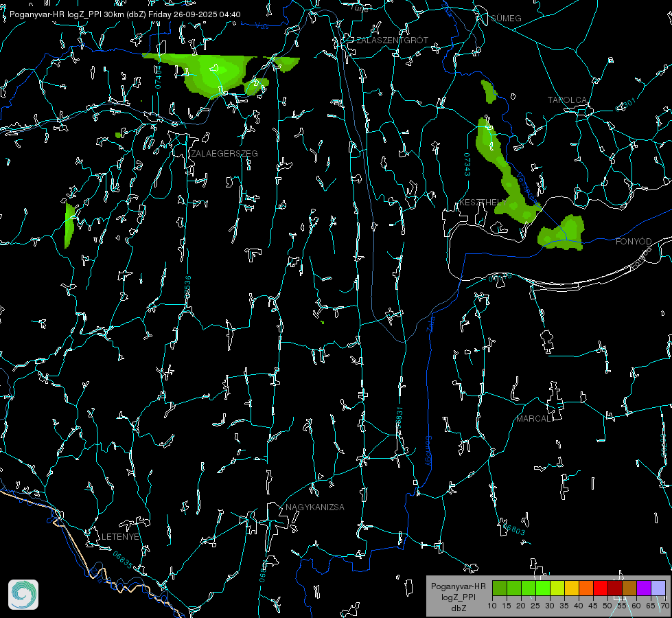Viewport: 672px width, 618px height.
Task: Select the brown 55-60 dBZ legend swatch
Action: point(629,588)
